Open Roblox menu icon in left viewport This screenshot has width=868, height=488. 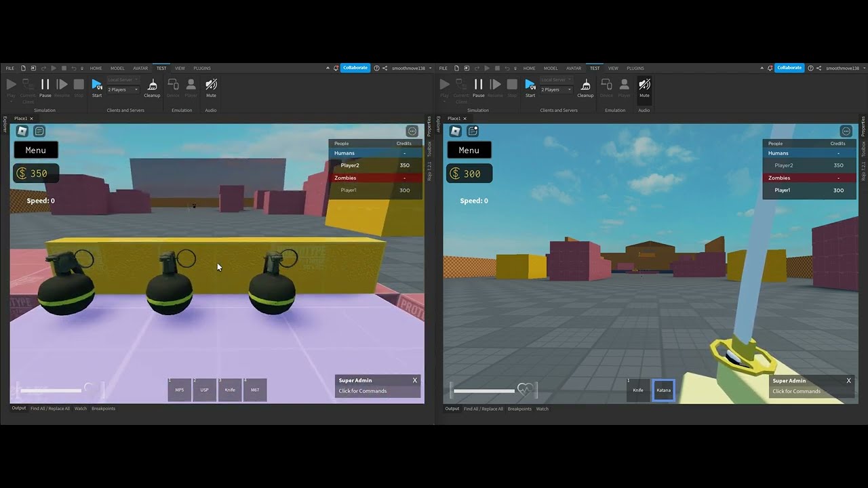point(22,131)
